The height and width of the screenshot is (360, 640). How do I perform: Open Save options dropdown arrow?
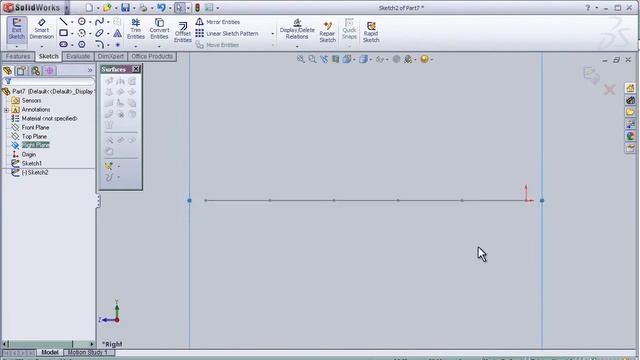pyautogui.click(x=134, y=8)
